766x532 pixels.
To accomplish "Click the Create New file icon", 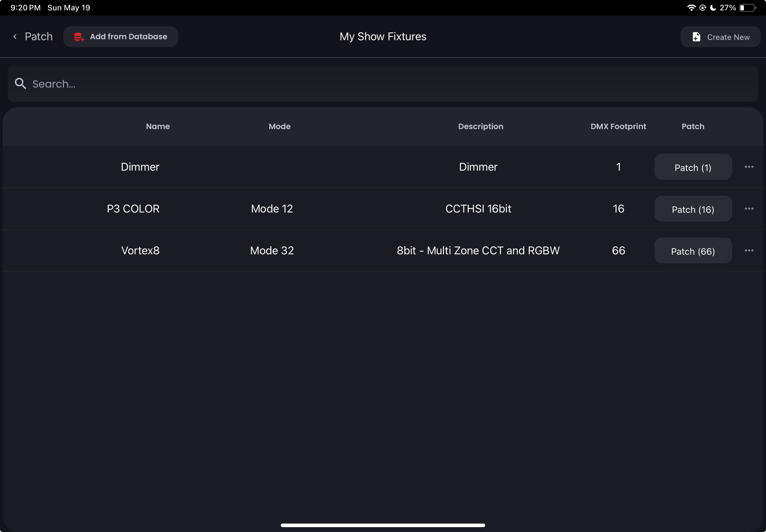I will (x=696, y=37).
